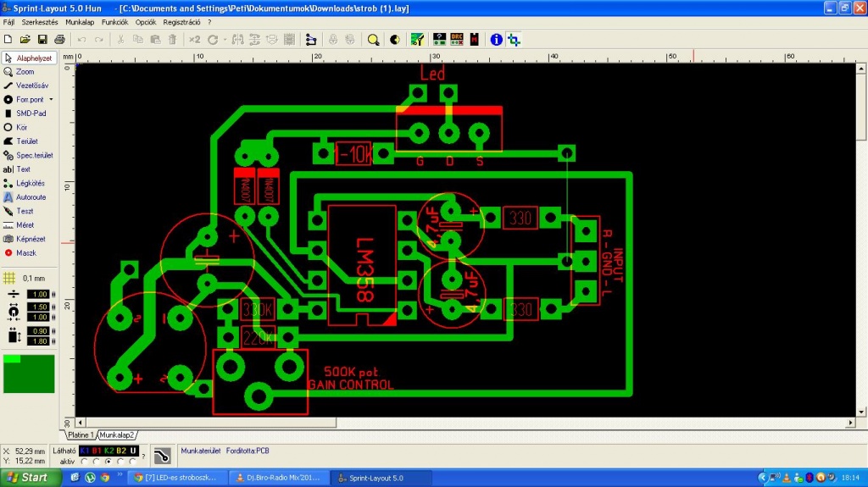This screenshot has height=487, width=868.
Task: Open the Szerkesztés menu
Action: coord(40,22)
